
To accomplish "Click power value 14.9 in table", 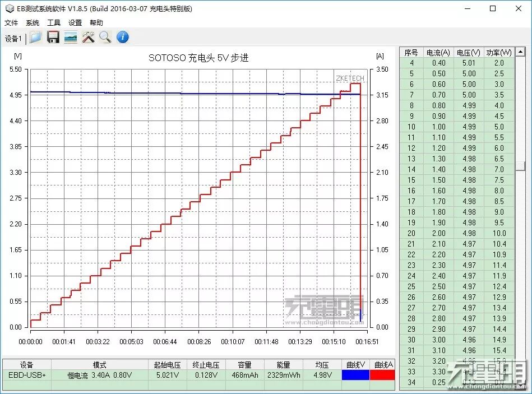I will tap(499, 340).
